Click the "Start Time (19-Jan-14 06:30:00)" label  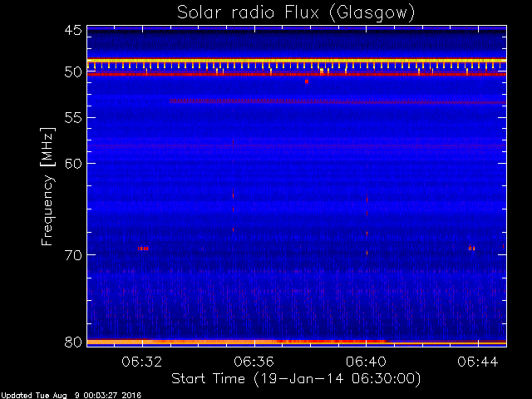point(296,379)
